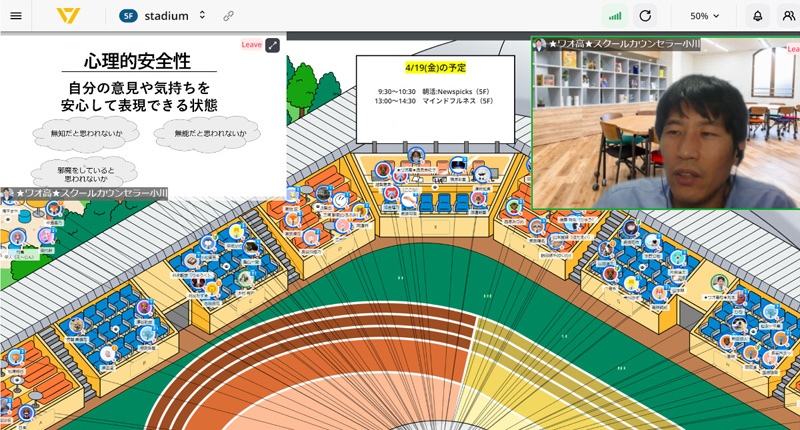
Task: Show the participants list icon
Action: [788, 16]
